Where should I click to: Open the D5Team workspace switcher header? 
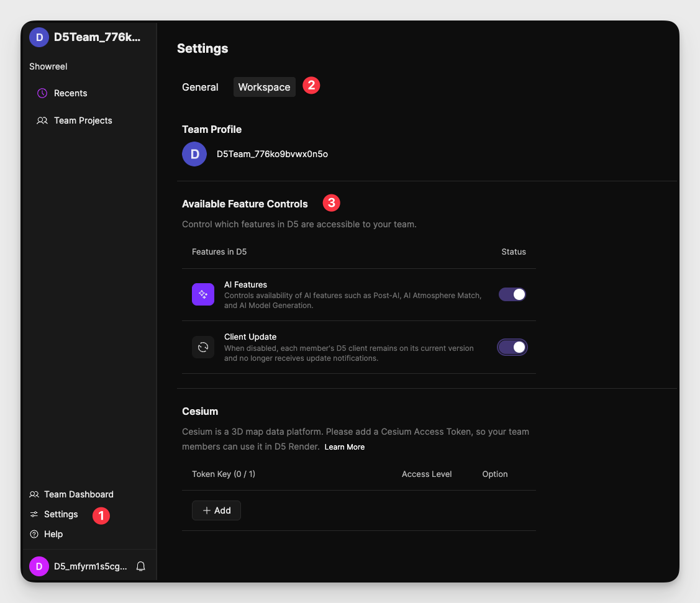coord(87,37)
